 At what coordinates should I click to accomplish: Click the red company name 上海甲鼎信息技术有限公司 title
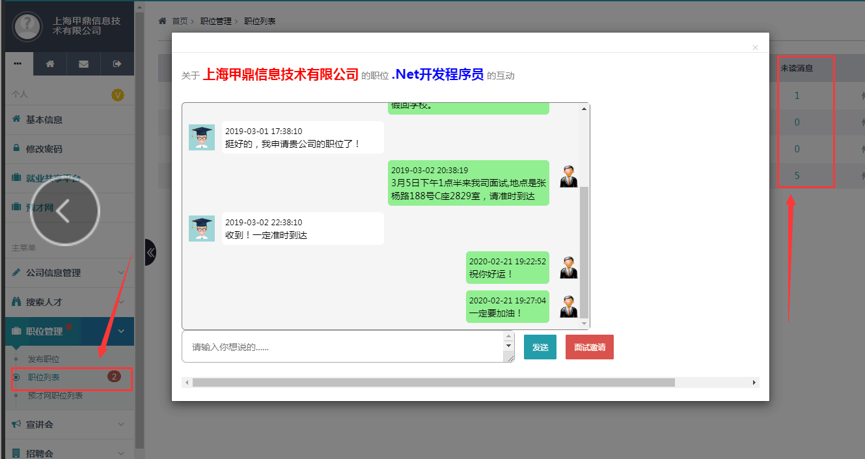281,74
